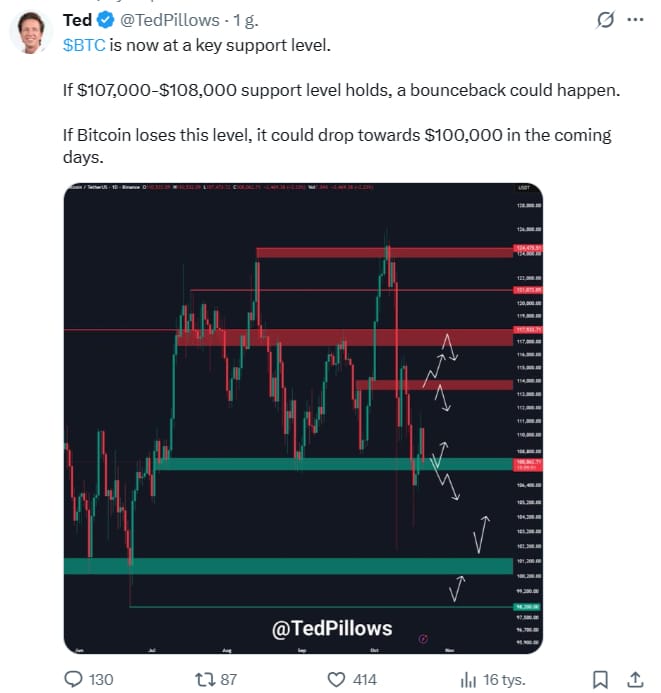This screenshot has width=661, height=693.
Task: Click the reply speech bubble icon
Action: [74, 679]
